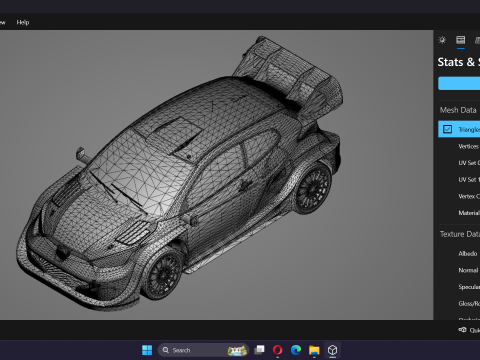480x360 pixels.
Task: Open Microsoft Edge from taskbar
Action: click(296, 350)
